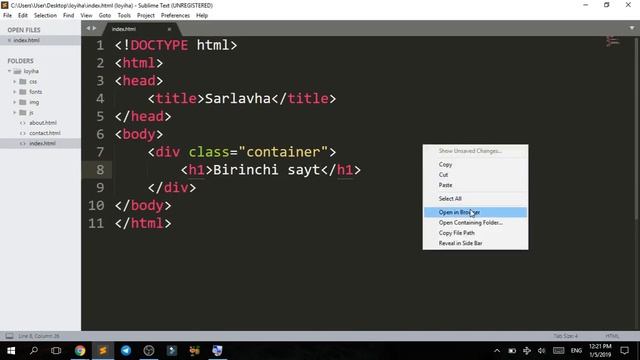Open the Tools menu
This screenshot has height=360, width=640.
point(124,16)
